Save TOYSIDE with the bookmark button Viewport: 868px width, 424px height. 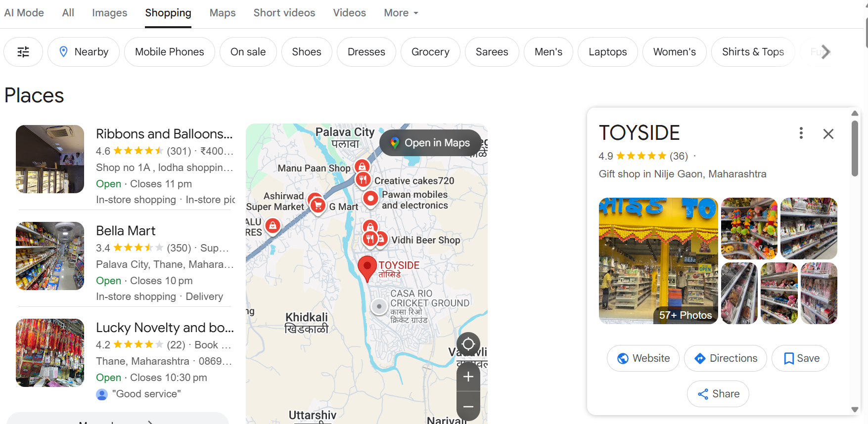point(800,358)
